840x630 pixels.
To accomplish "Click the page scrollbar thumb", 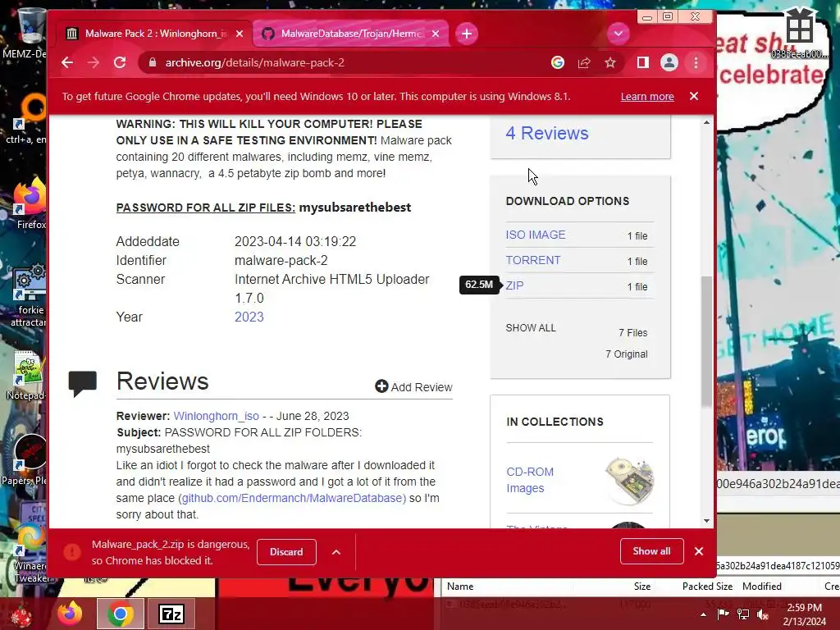I will (706, 341).
